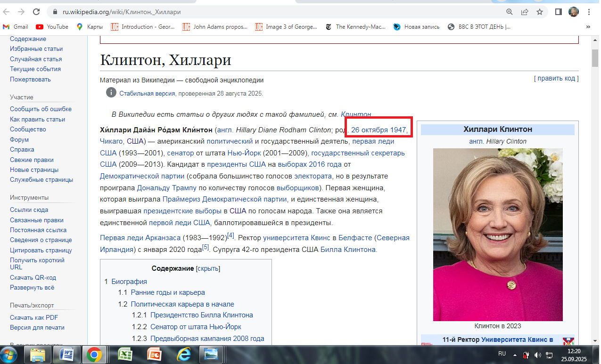Reload the page with the refresh icon
This screenshot has width=601, height=364.
[36, 12]
